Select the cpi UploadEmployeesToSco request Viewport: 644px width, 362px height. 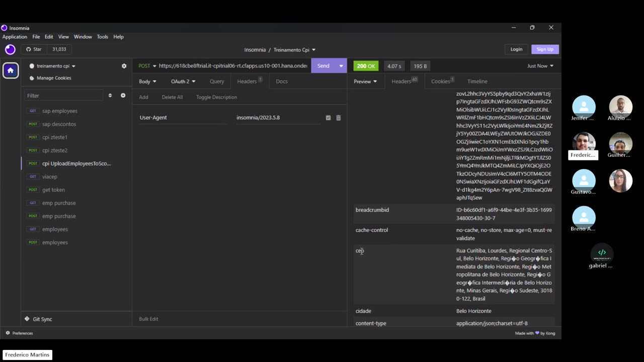tap(76, 163)
